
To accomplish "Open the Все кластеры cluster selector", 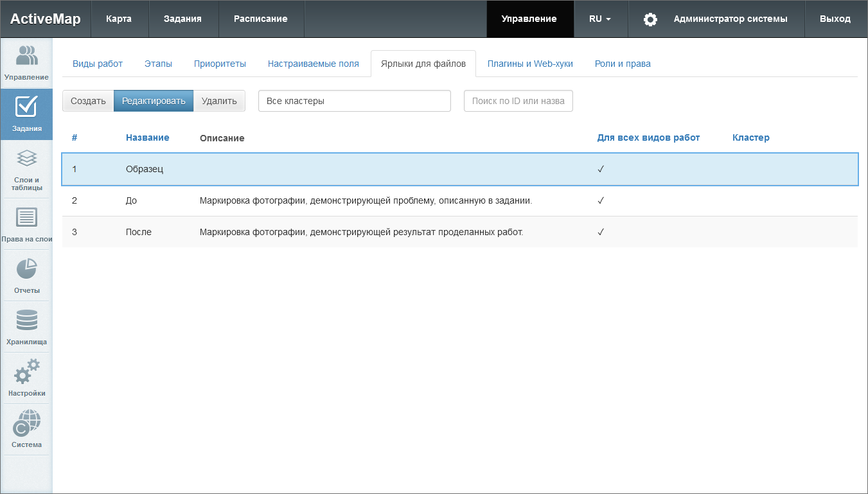I will pyautogui.click(x=354, y=101).
